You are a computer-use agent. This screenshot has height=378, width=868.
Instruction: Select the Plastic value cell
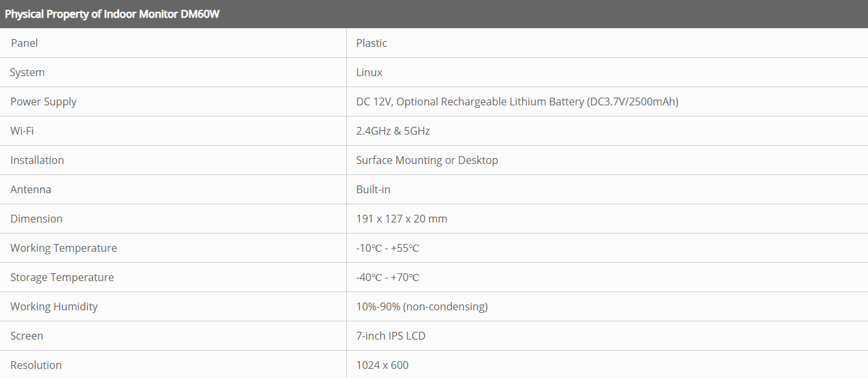tap(372, 43)
